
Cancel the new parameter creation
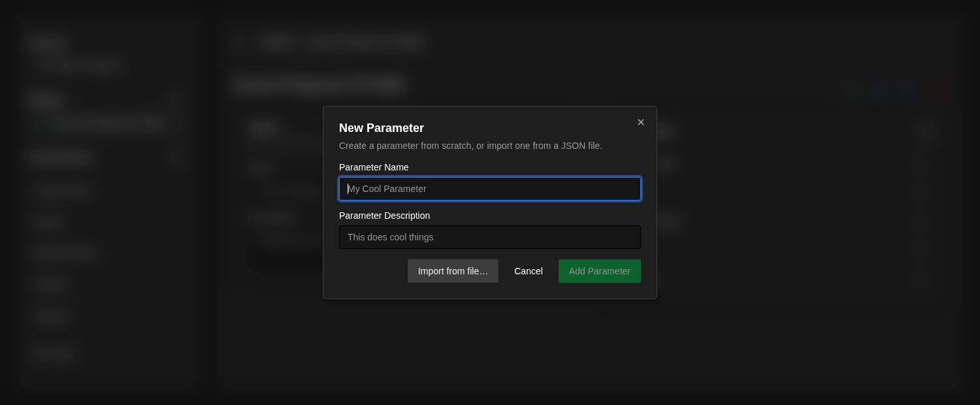click(529, 271)
